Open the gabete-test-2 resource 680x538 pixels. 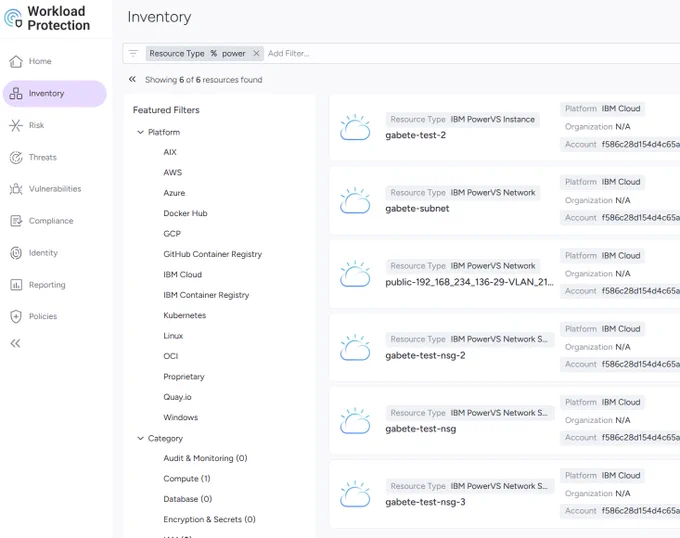click(415, 135)
